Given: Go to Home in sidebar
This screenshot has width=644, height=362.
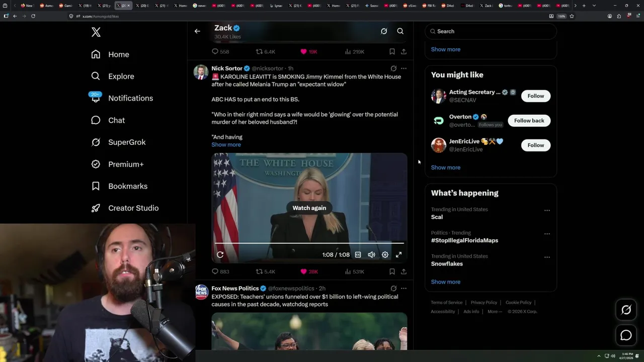Looking at the screenshot, I should 110,54.
